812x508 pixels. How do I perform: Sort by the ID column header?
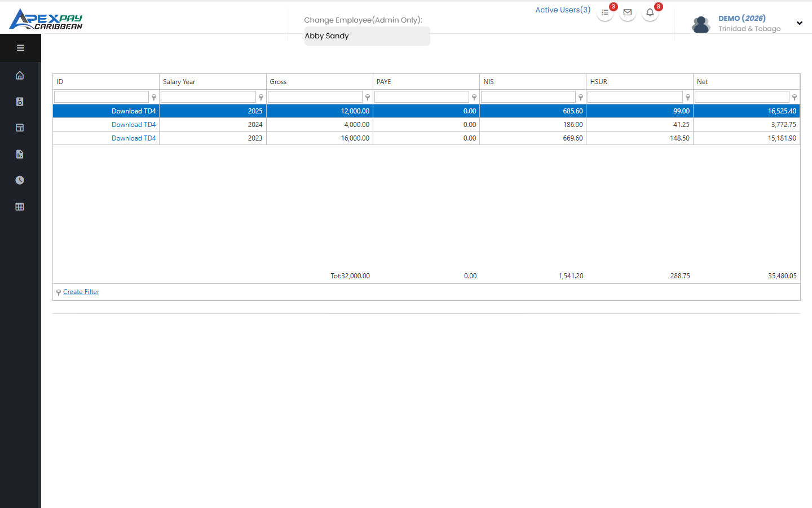coord(106,82)
